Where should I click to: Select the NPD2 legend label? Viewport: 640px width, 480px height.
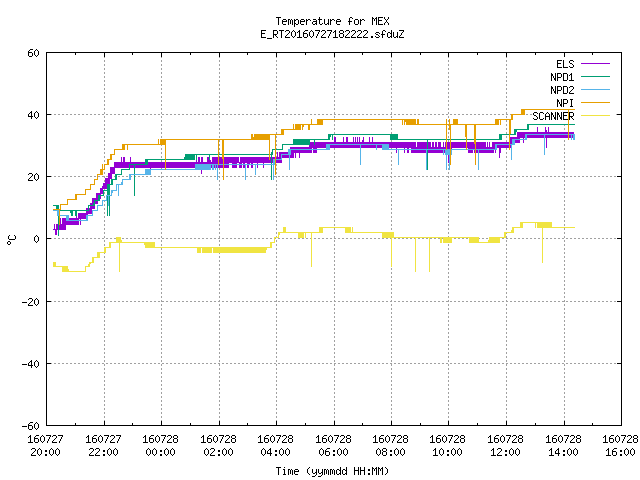click(x=562, y=90)
